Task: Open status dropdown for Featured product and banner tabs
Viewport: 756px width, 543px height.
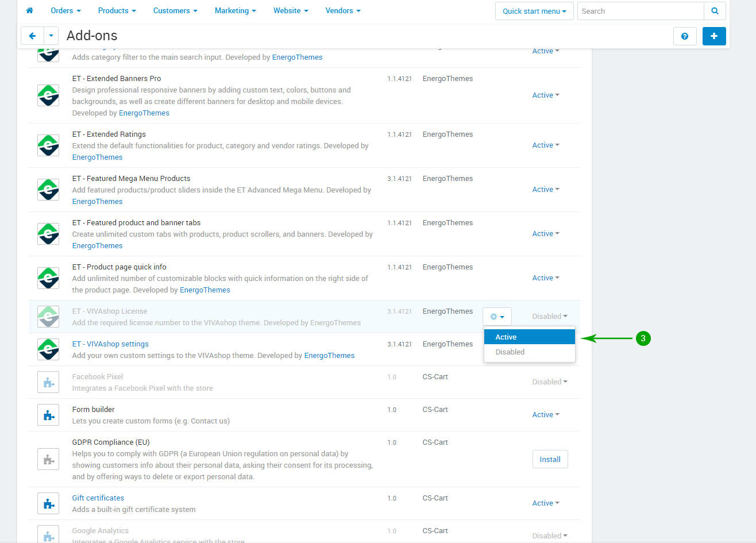Action: [546, 234]
